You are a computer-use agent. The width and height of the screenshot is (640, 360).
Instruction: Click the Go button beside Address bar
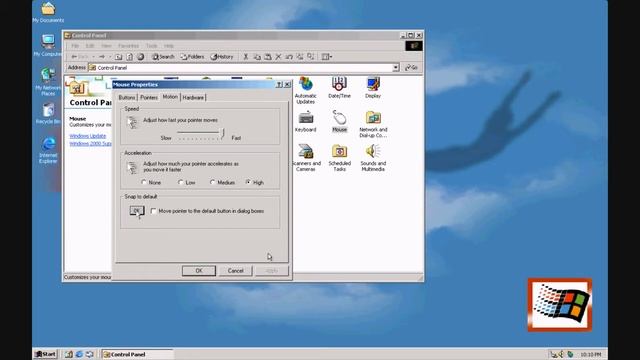[x=411, y=68]
